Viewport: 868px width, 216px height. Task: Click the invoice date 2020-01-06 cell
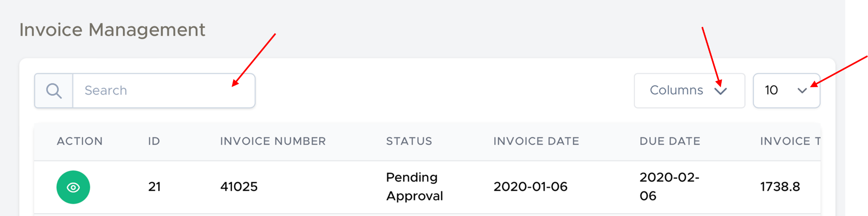coord(530,187)
